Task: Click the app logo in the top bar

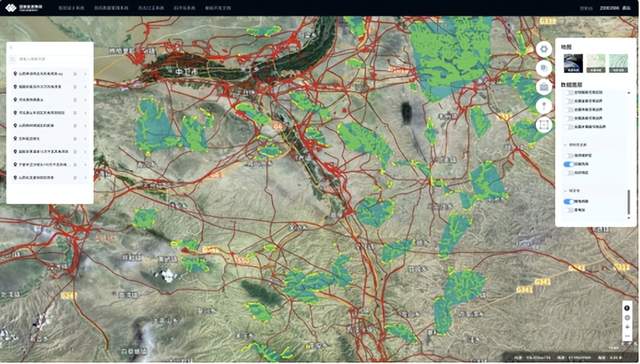Action: [24, 8]
